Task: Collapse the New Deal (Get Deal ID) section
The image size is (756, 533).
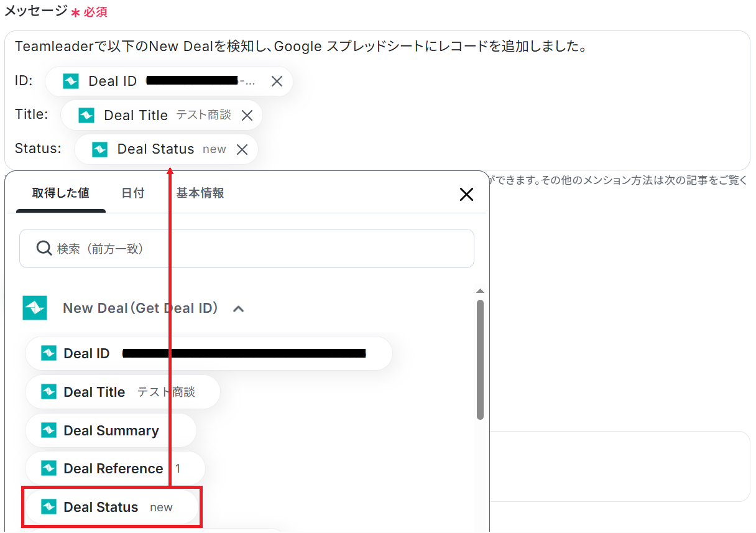Action: pos(238,308)
